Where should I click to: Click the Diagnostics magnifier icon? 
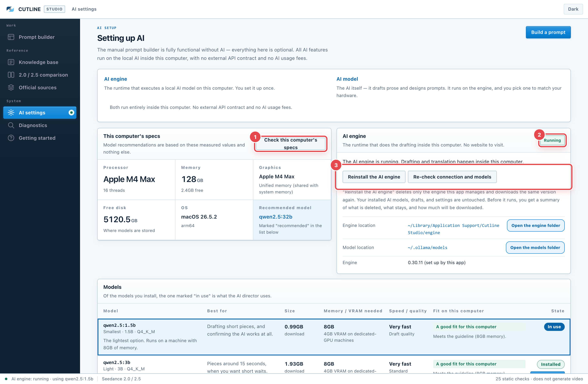[11, 125]
